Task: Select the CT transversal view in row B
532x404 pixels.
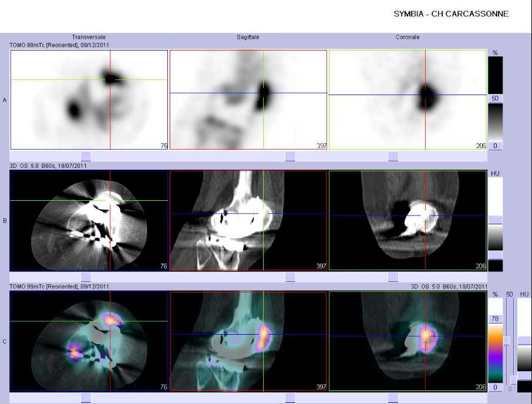Action: click(x=89, y=220)
